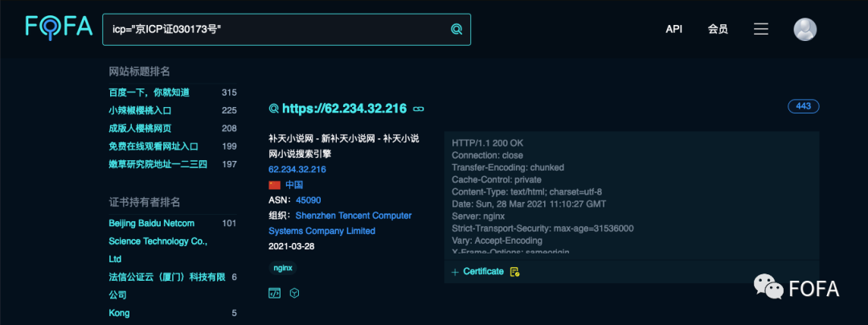Click HTTP/1.1 200 OK response line
This screenshot has width=868, height=325.
487,143
